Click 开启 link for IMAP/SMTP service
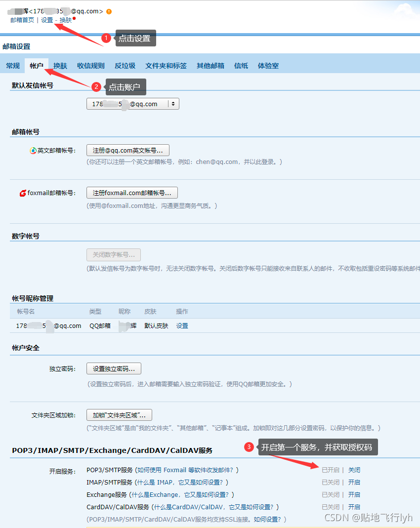Image resolution: width=420 pixels, height=528 pixels. tap(354, 482)
